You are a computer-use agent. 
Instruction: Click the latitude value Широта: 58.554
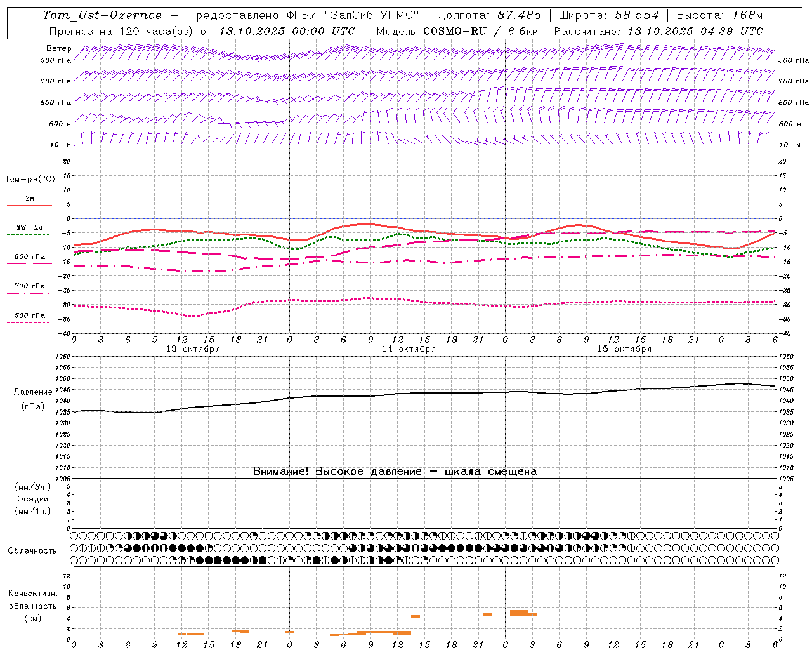(x=609, y=15)
